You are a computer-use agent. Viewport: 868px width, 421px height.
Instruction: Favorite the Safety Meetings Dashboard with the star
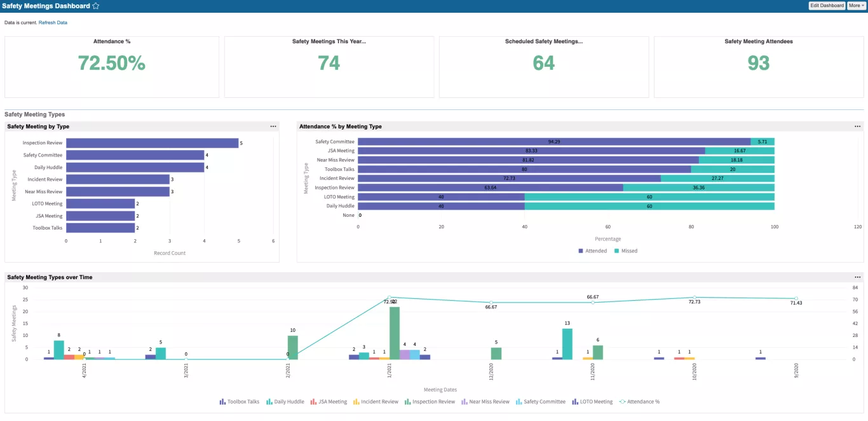pos(96,6)
